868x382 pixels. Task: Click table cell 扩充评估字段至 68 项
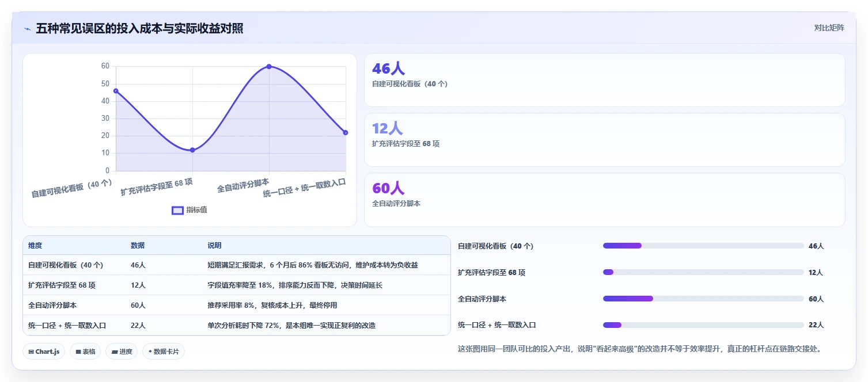(62, 285)
